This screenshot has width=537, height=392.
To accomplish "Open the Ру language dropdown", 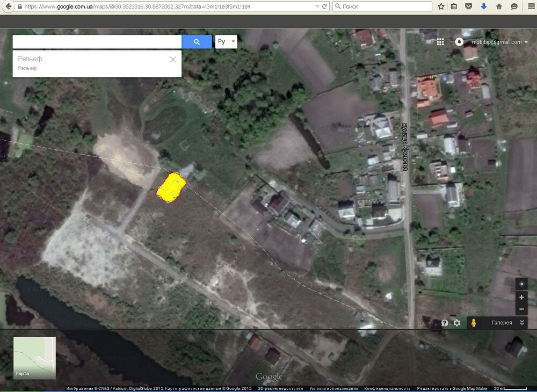I will pos(226,42).
